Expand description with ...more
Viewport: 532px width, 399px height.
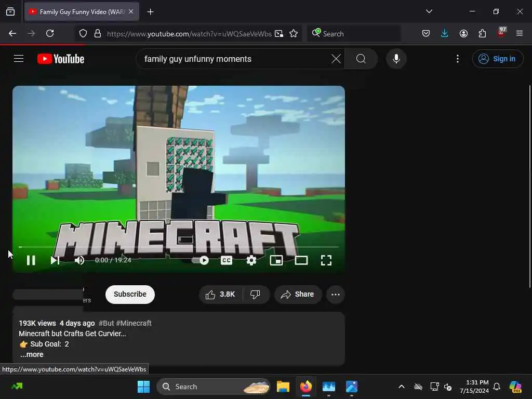(x=32, y=354)
